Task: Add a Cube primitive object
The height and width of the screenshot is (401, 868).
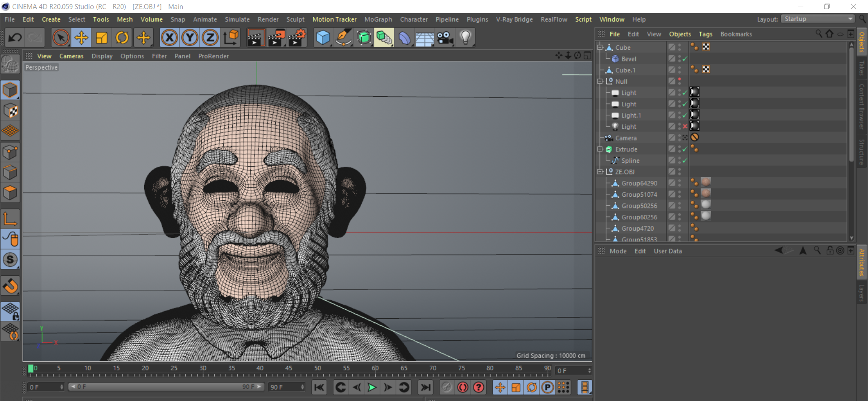Action: click(x=323, y=38)
